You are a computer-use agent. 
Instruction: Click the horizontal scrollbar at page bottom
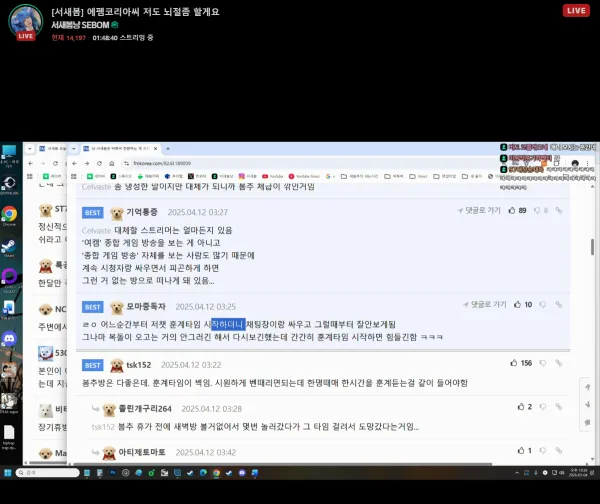click(x=283, y=464)
